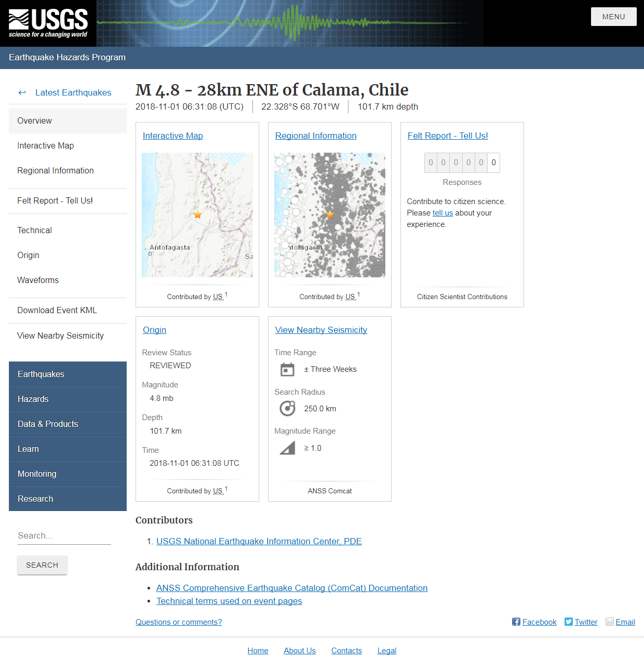This screenshot has width=644, height=672.
Task: Click the Search input field
Action: [64, 535]
